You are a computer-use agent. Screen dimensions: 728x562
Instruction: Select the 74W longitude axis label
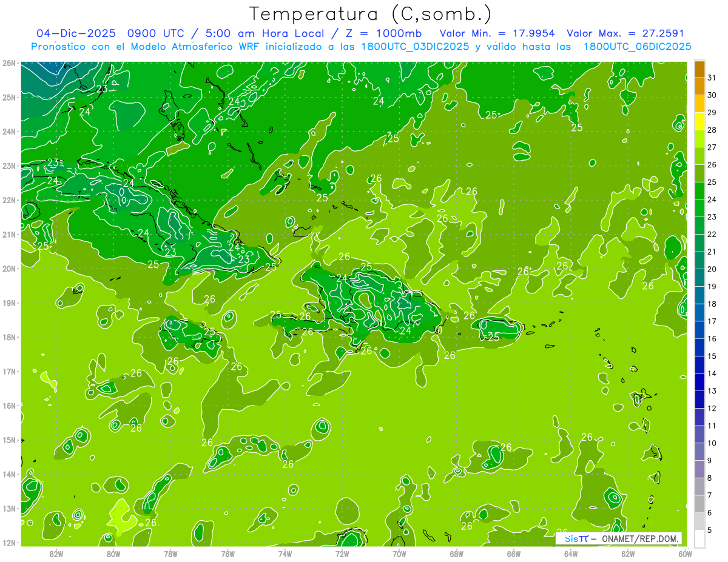(285, 553)
